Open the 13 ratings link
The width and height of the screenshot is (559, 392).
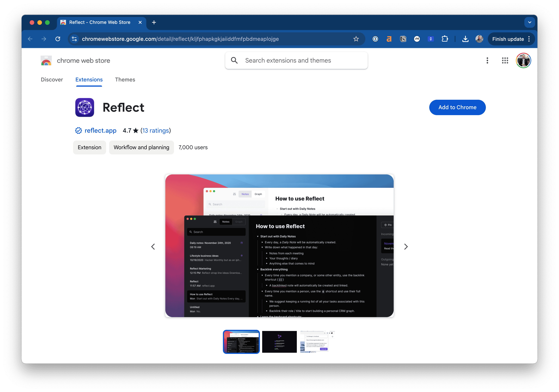(x=156, y=131)
